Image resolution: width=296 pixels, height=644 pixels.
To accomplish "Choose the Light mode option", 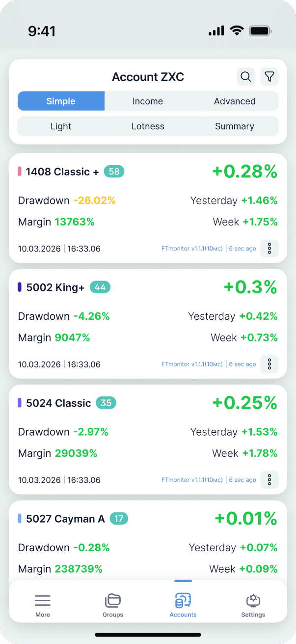I will (61, 126).
